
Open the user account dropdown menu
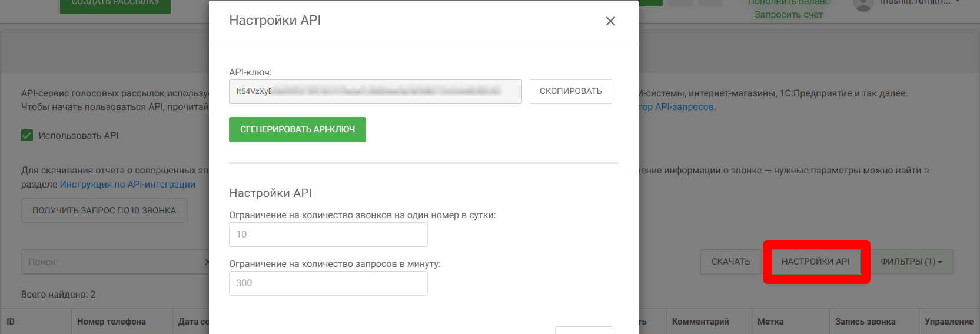(x=918, y=2)
